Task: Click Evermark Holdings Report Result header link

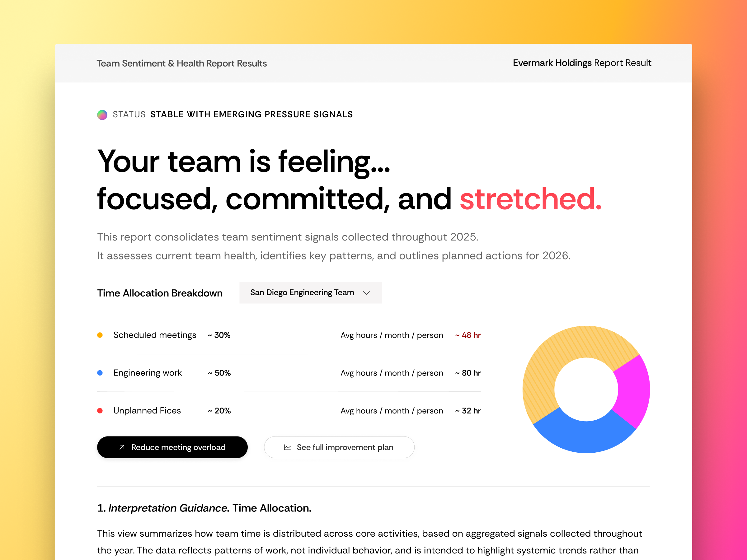Action: (x=582, y=63)
